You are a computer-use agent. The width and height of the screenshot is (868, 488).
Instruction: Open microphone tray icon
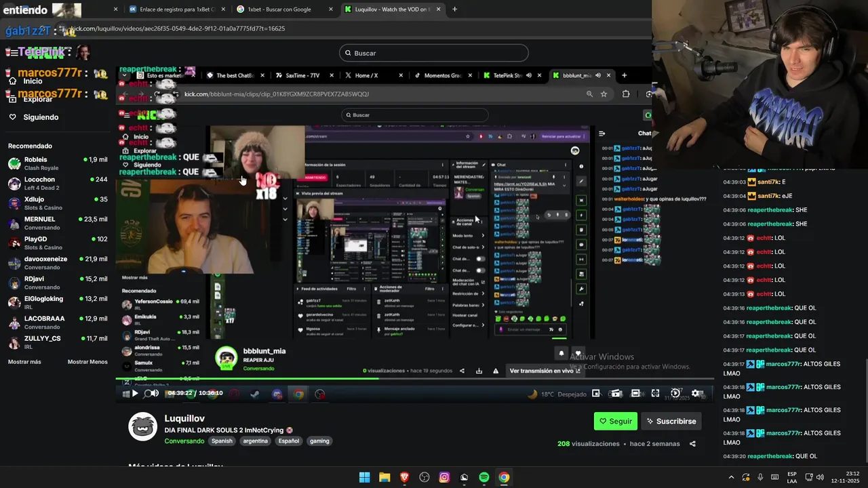click(x=760, y=477)
